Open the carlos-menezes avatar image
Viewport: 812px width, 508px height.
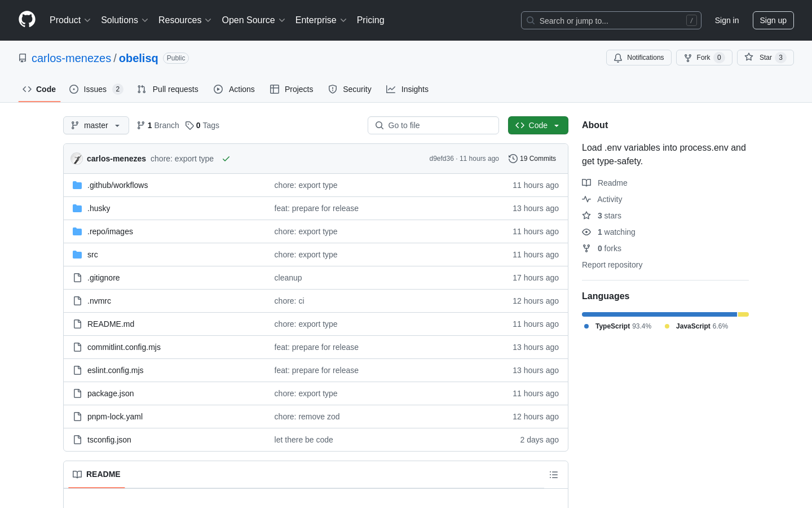(77, 159)
